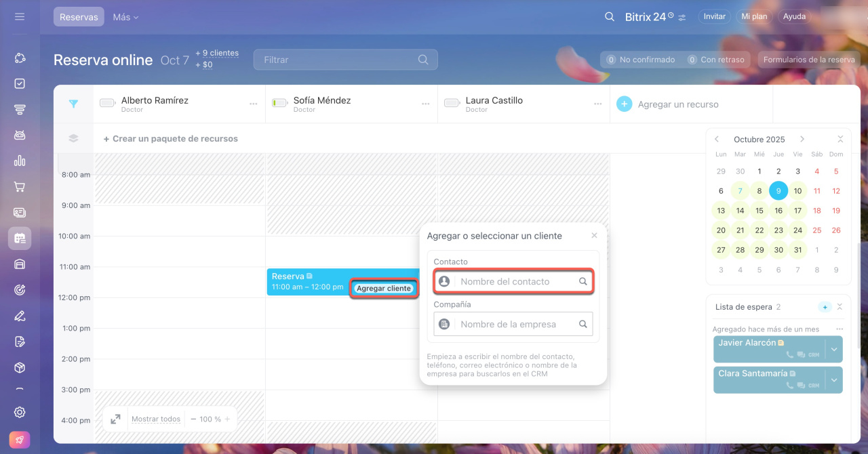
Task: Open settings gear in the left sidebar
Action: tap(20, 412)
